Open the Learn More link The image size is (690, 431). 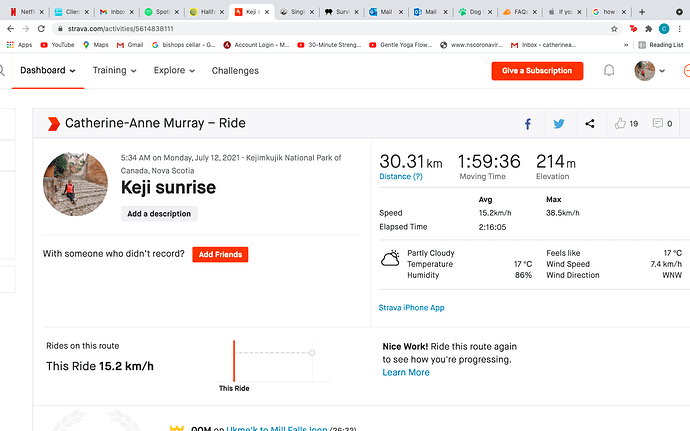coord(406,372)
